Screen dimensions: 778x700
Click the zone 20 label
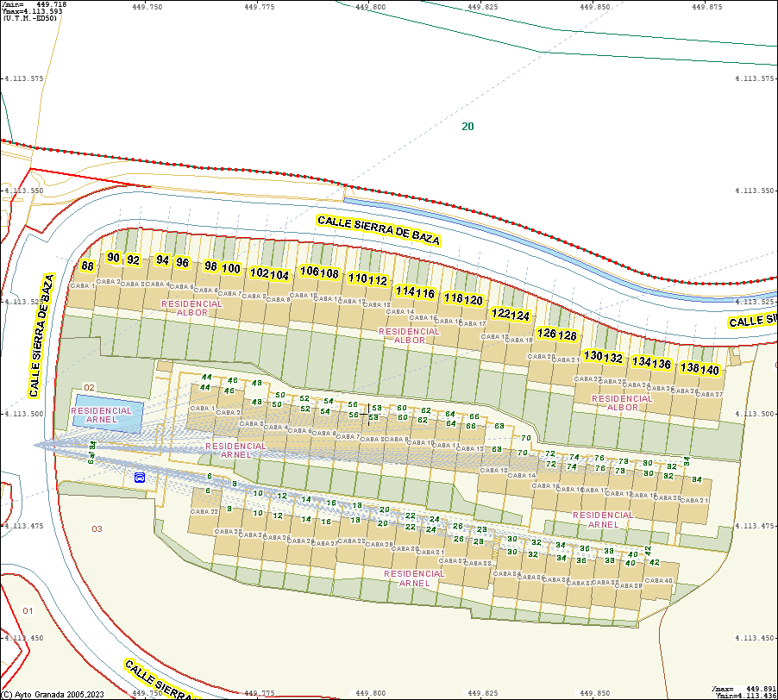(467, 127)
